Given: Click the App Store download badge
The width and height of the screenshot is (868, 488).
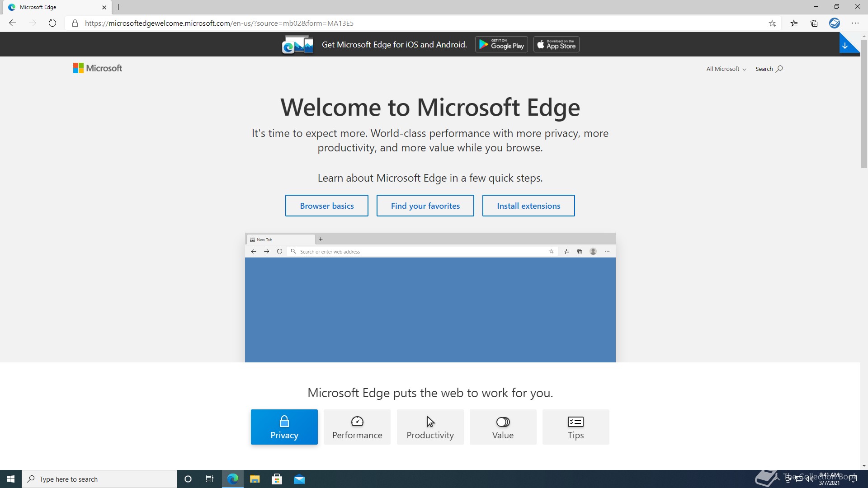Looking at the screenshot, I should click(x=557, y=44).
